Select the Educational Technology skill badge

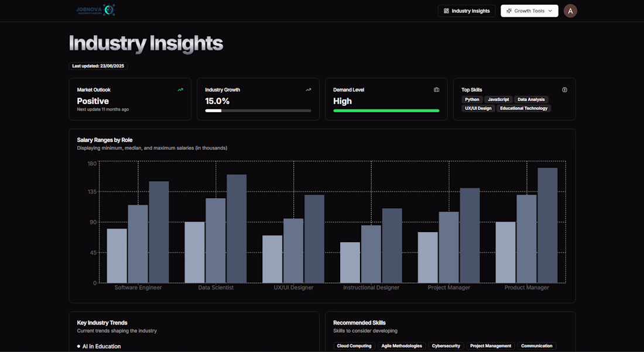coord(523,108)
